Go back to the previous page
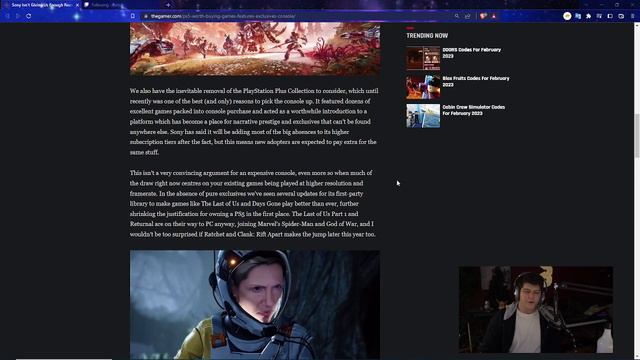Image resolution: width=640 pixels, height=360 pixels. tap(7, 16)
